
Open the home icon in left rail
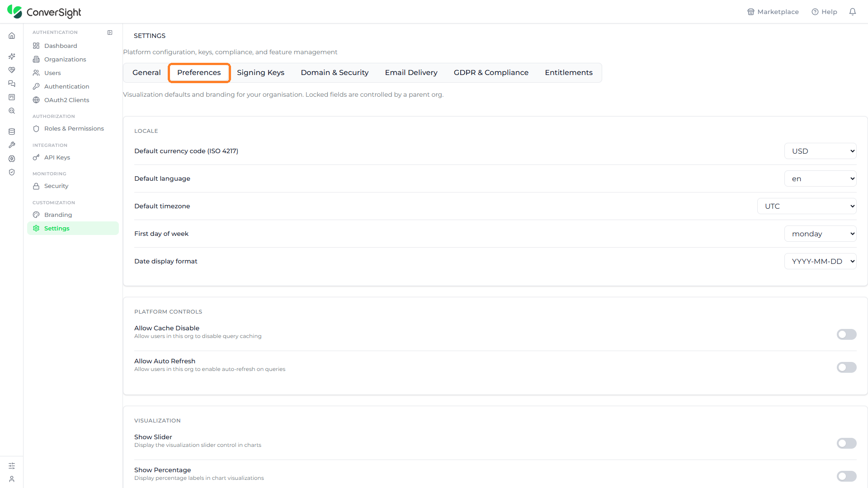click(x=12, y=36)
